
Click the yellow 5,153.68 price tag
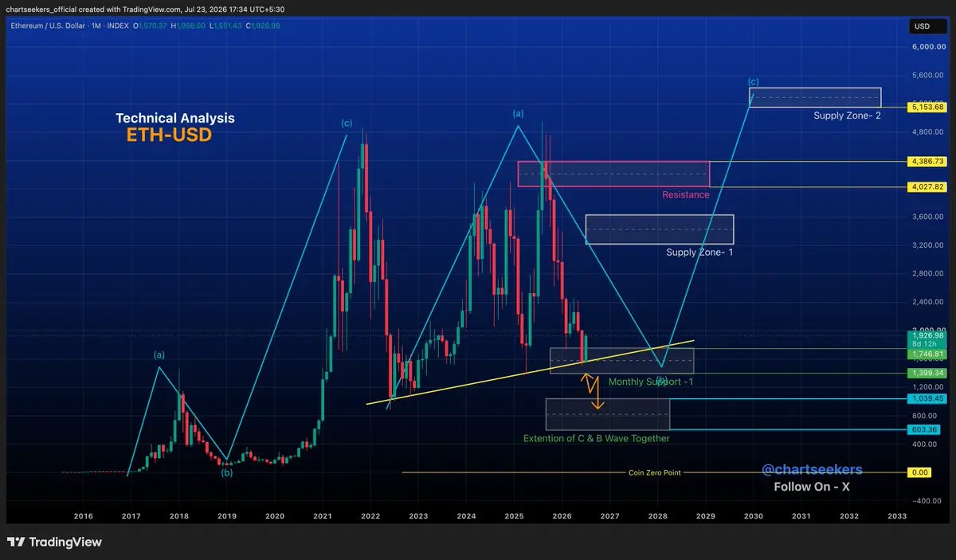coord(928,107)
